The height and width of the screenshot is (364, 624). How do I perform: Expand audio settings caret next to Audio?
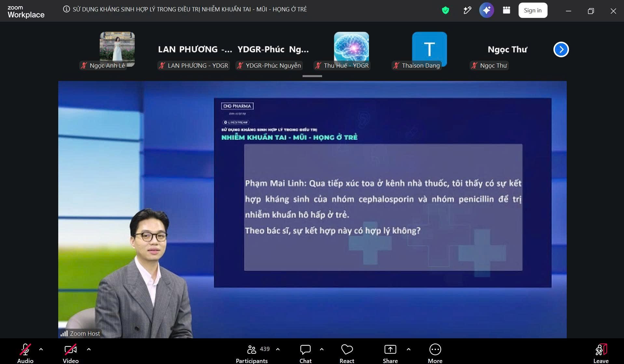click(41, 349)
